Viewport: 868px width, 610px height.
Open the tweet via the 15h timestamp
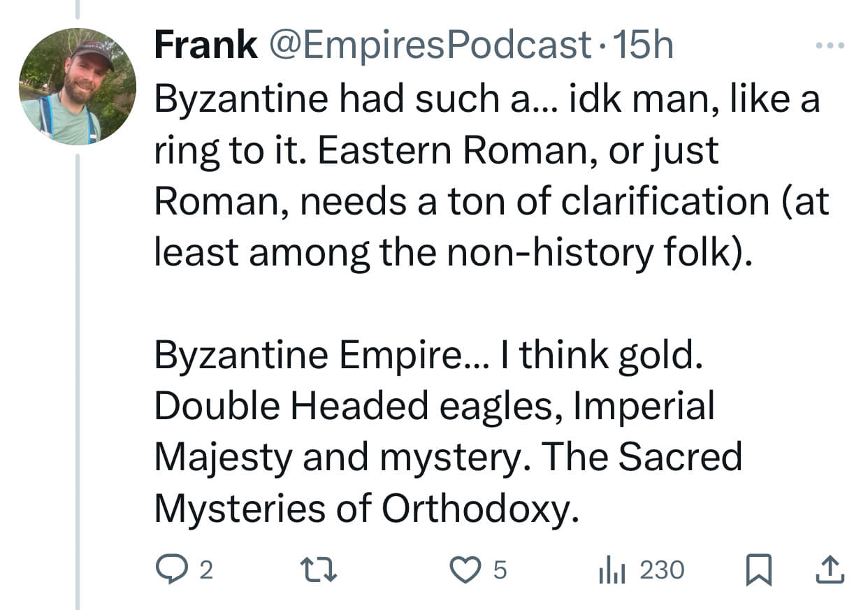click(x=642, y=46)
